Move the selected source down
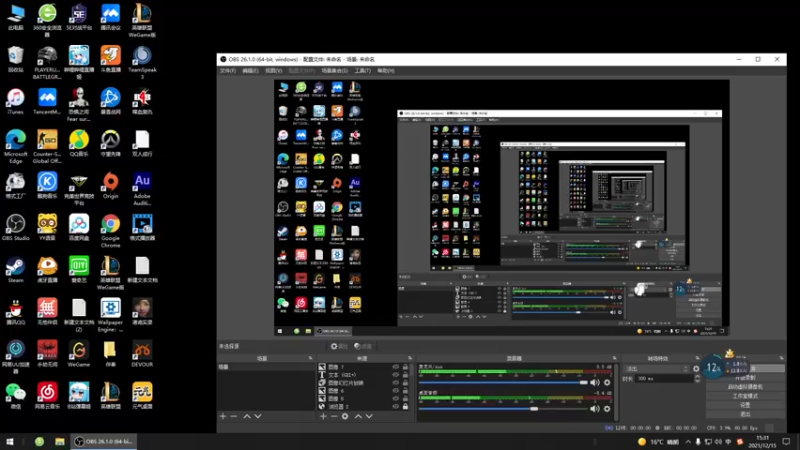Screen dimensions: 800x450 click(x=369, y=416)
